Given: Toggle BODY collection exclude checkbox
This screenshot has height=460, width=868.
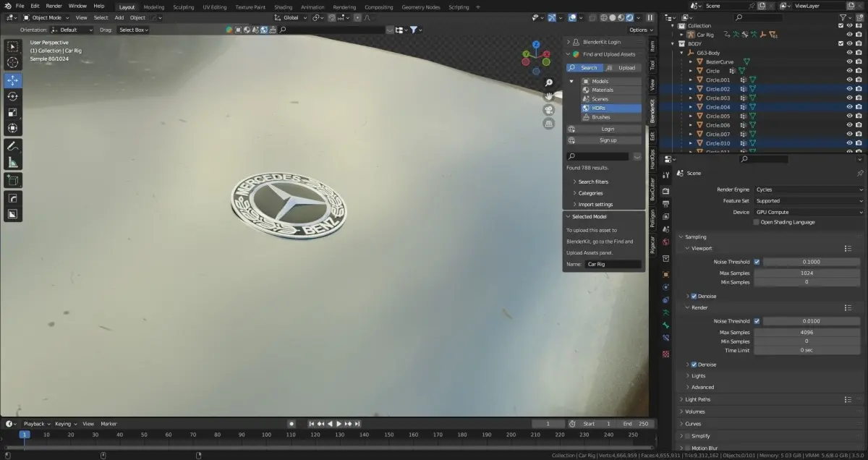Looking at the screenshot, I should pyautogui.click(x=841, y=43).
